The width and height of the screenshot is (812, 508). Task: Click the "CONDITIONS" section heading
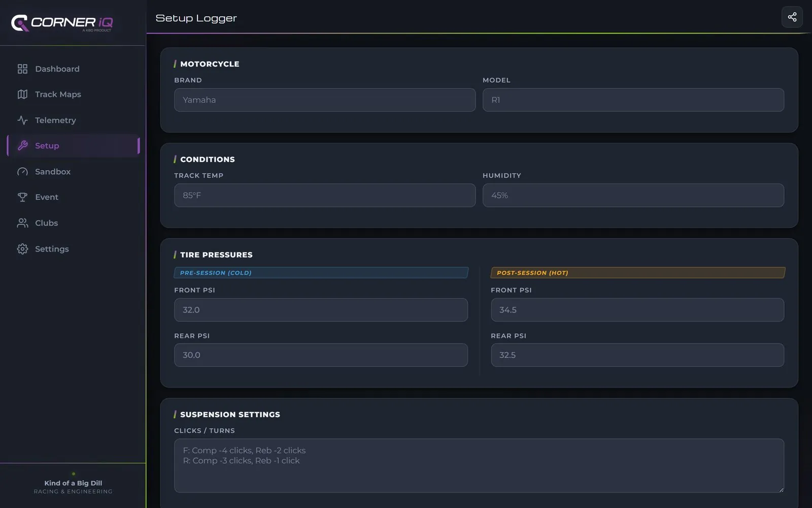tap(208, 160)
